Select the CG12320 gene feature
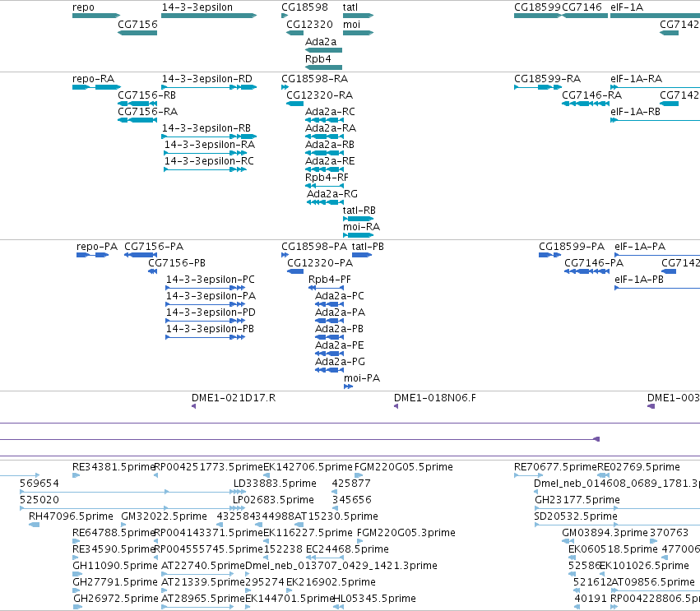 pyautogui.click(x=294, y=33)
